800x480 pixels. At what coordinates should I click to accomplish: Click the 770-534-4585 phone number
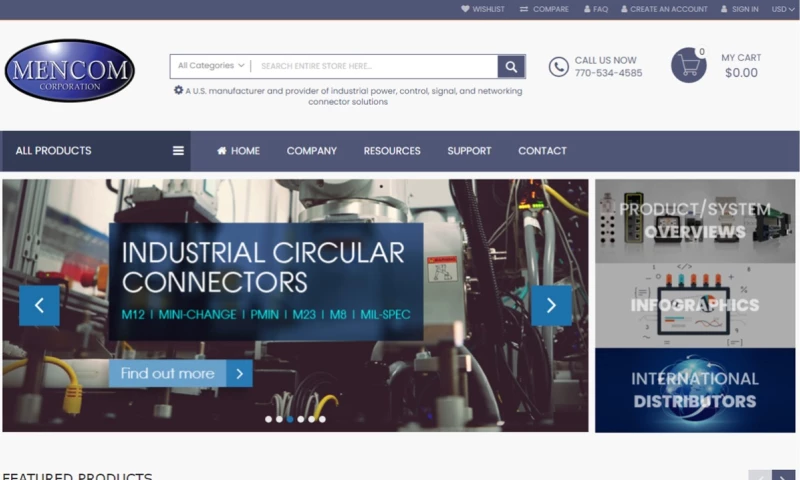(608, 73)
